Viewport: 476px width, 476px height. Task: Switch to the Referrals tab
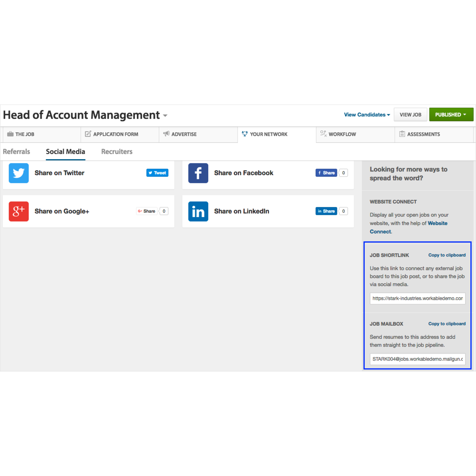click(16, 152)
